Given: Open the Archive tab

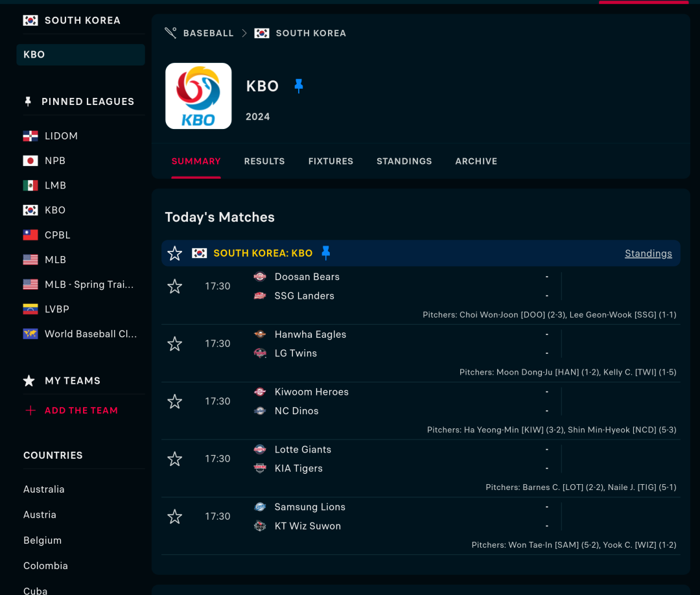Looking at the screenshot, I should pos(476,161).
